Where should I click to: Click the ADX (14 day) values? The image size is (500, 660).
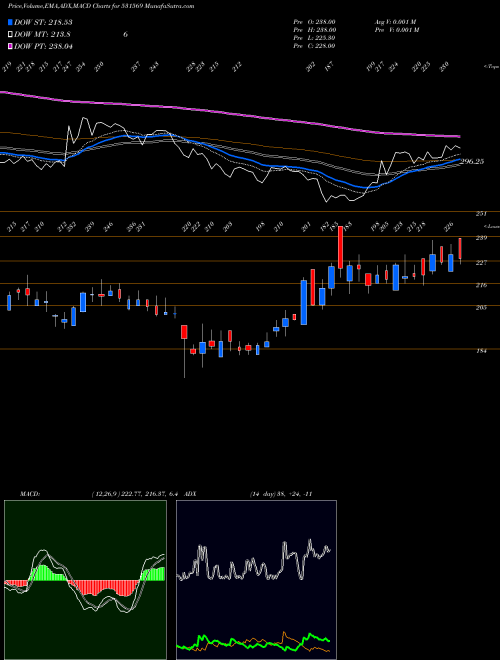click(x=281, y=494)
